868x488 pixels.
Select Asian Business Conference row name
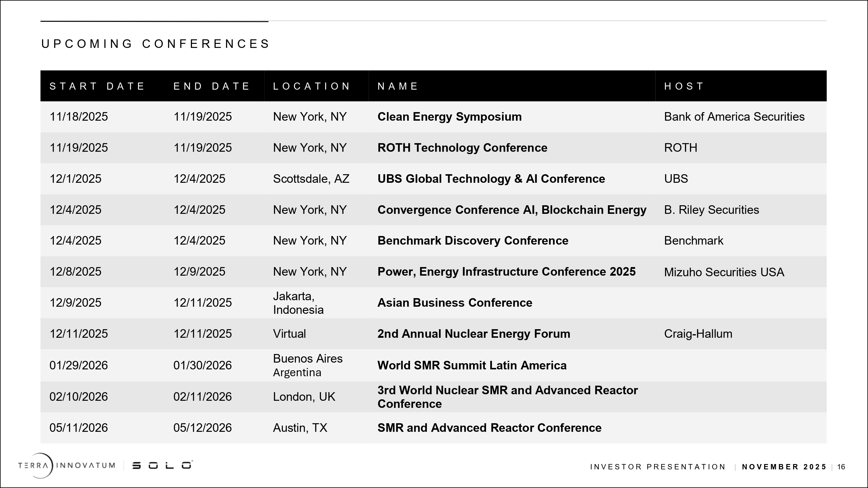(454, 303)
